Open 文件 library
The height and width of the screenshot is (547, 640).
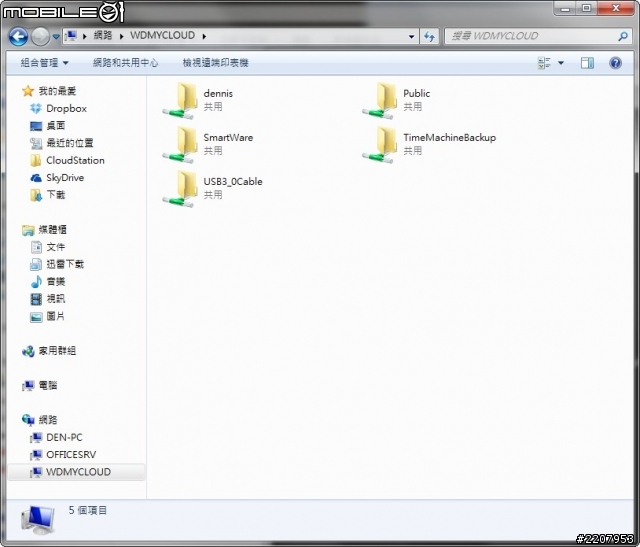[x=56, y=247]
